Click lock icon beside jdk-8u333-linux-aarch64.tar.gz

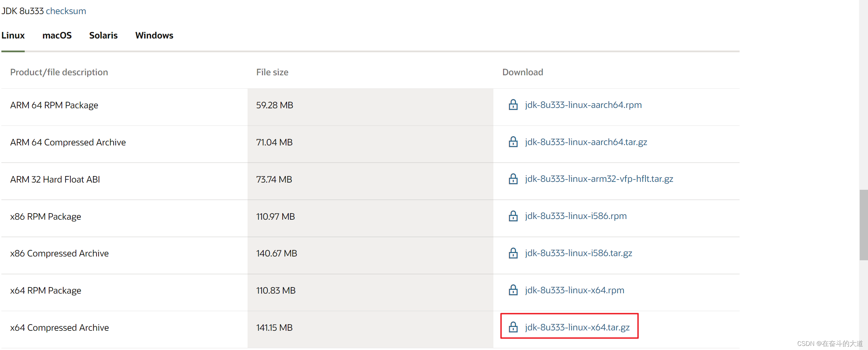[513, 142]
